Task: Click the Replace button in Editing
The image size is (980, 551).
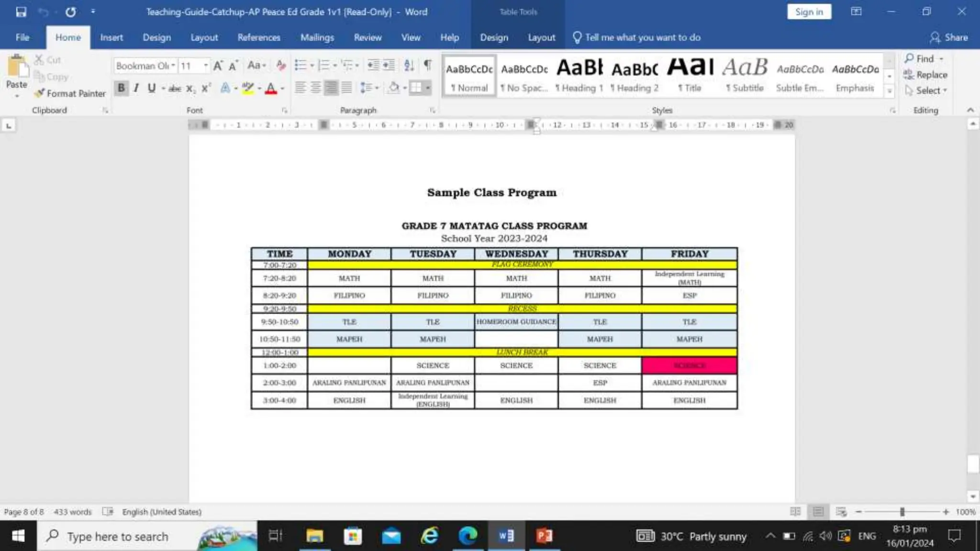Action: pos(925,75)
